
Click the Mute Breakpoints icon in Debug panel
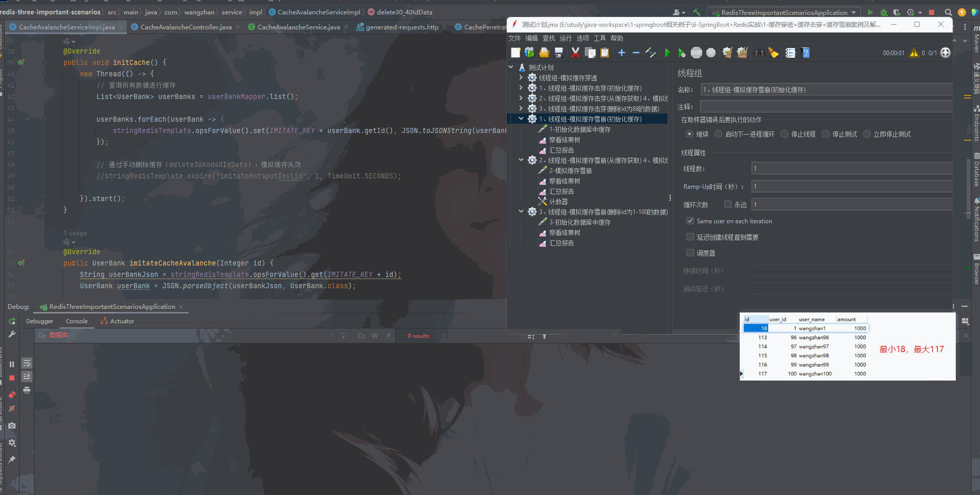click(12, 408)
